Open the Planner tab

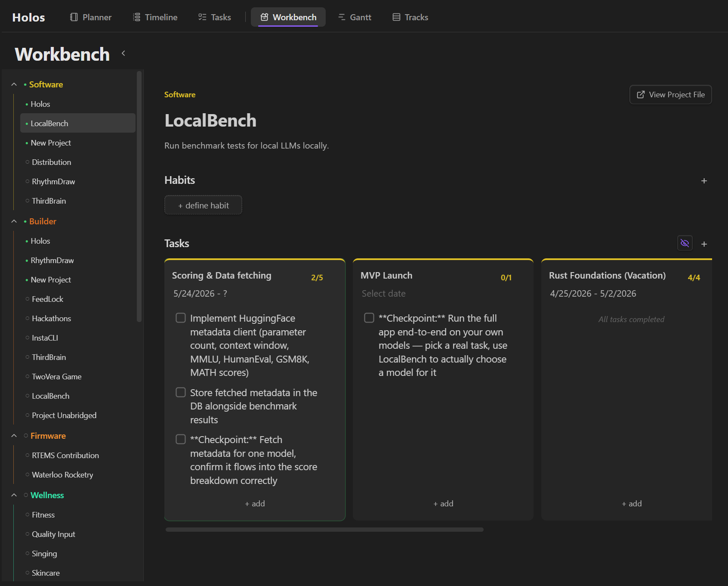(x=91, y=17)
